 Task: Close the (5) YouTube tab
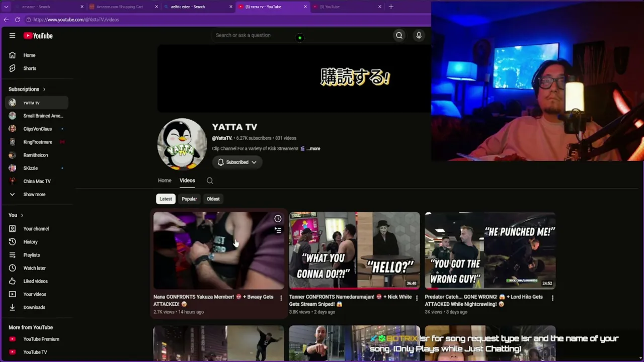tap(380, 7)
